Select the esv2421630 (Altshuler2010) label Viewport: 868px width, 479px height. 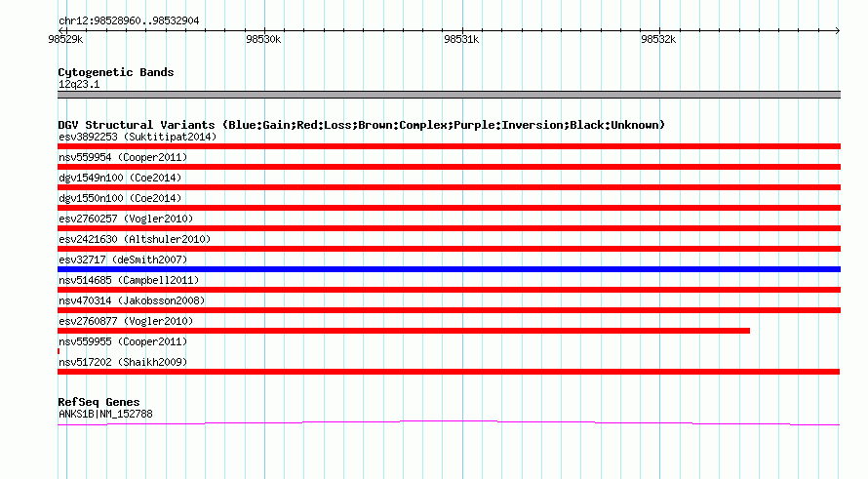click(135, 239)
